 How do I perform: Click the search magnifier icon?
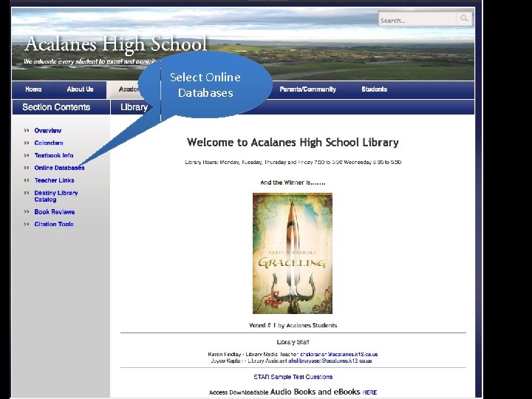pos(464,18)
